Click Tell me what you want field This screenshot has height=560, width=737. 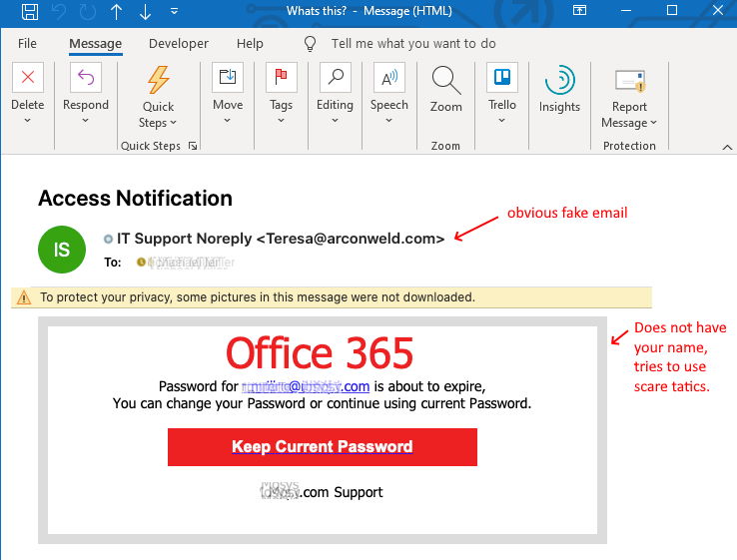pos(413,44)
